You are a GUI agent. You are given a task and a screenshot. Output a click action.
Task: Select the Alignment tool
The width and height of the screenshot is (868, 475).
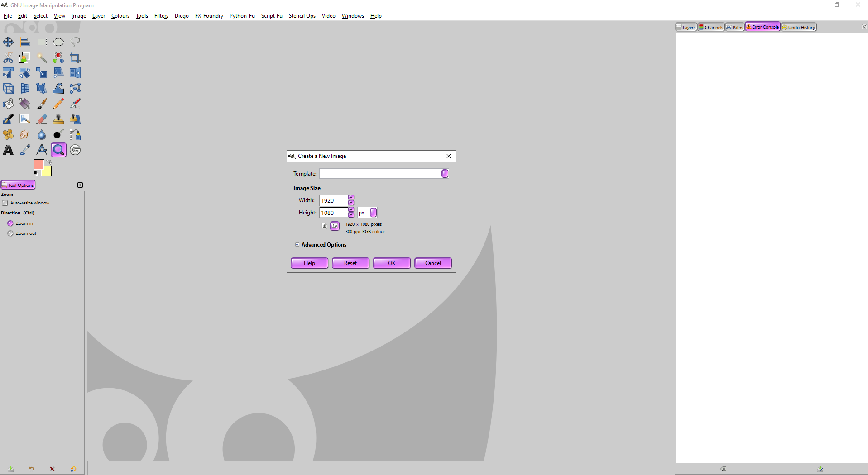point(25,42)
